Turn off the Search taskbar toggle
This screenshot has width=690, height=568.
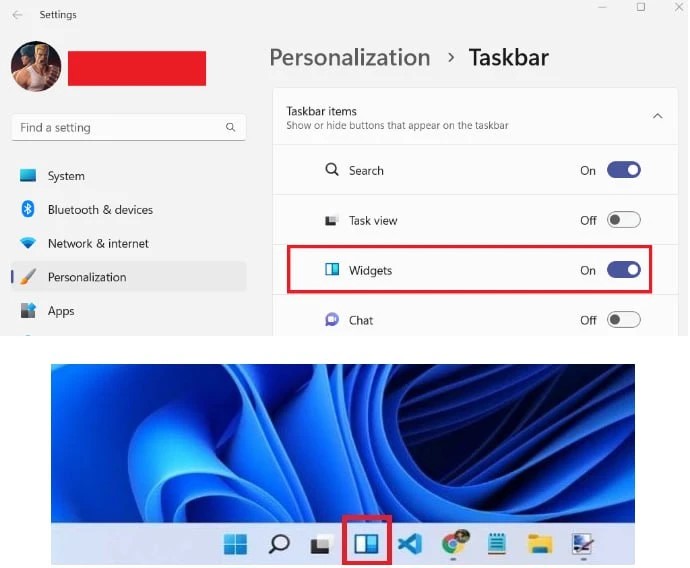624,170
